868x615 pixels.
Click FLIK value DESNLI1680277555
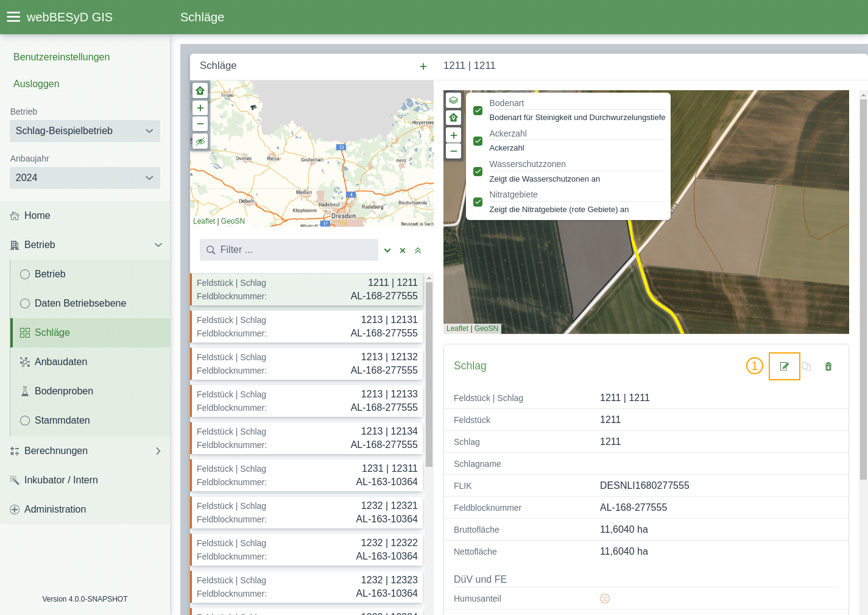pyautogui.click(x=644, y=486)
